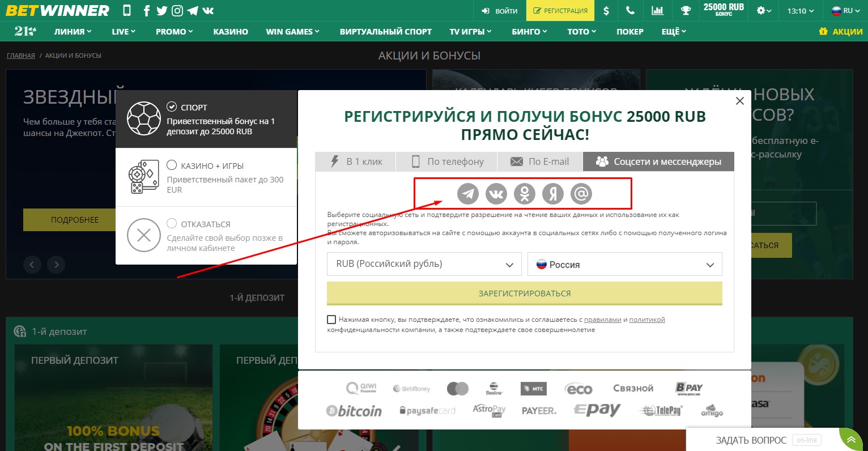This screenshot has height=451, width=868.
Task: Open the Россия country dropdown
Action: (x=625, y=265)
